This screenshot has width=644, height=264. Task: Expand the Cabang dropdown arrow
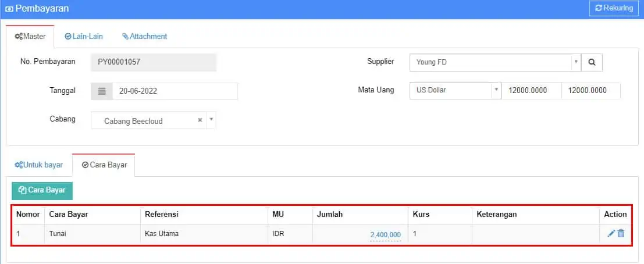tap(211, 120)
